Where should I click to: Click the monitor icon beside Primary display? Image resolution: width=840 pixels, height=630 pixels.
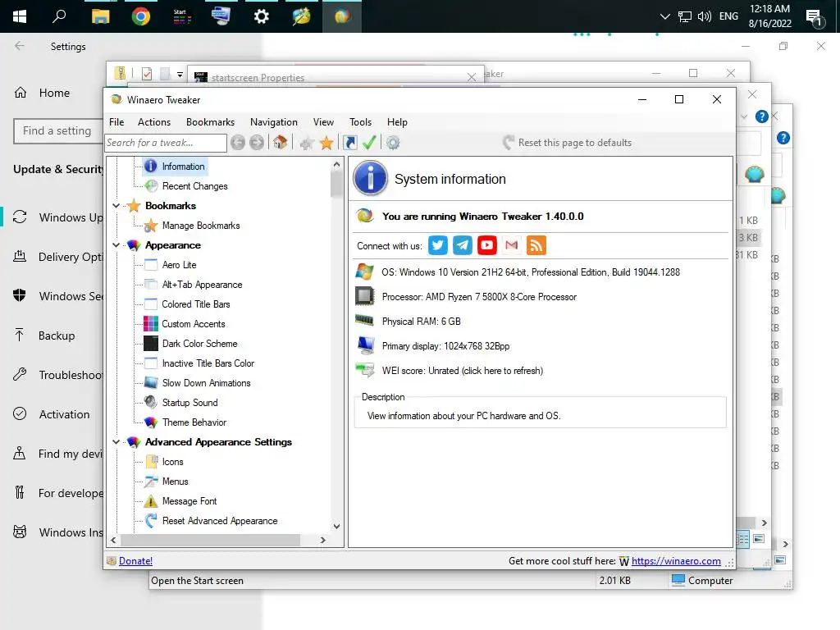tap(365, 345)
